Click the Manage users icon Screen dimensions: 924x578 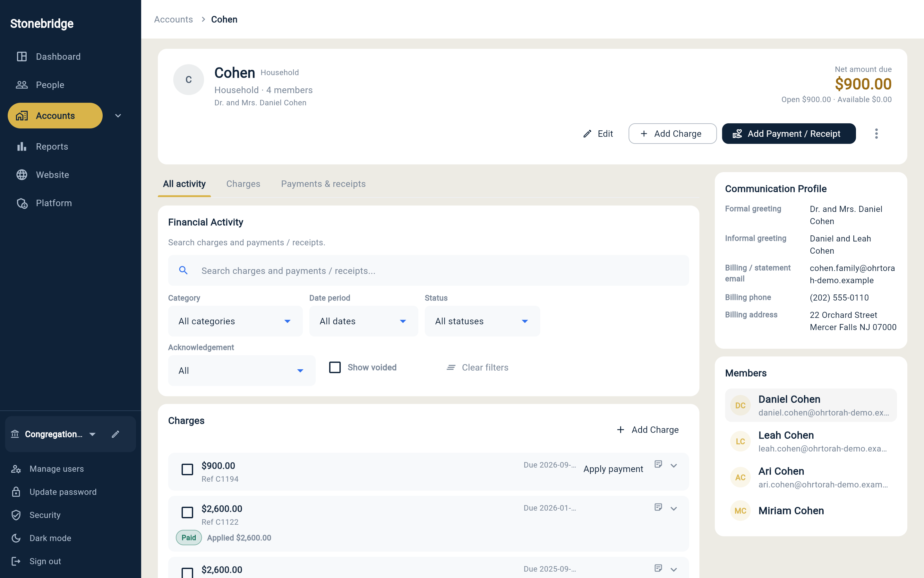16,469
